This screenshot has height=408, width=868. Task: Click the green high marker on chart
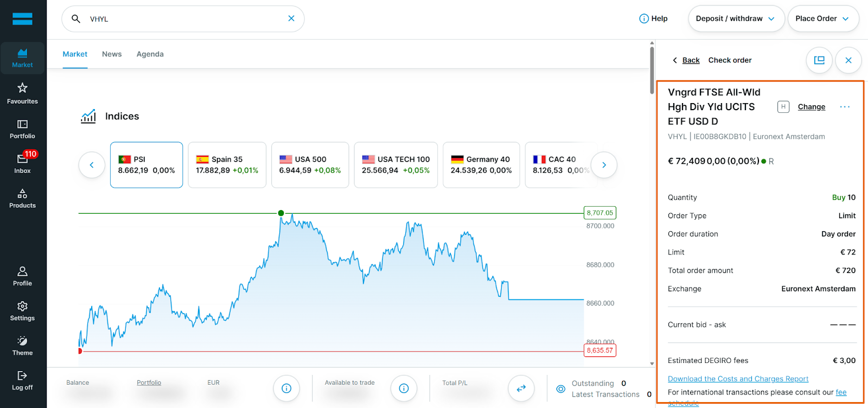281,213
